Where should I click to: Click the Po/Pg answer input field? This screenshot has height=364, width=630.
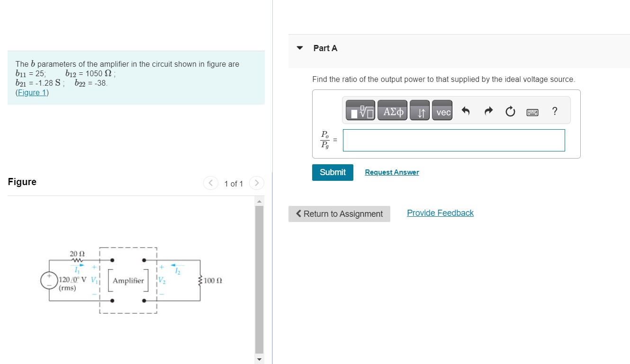(453, 140)
